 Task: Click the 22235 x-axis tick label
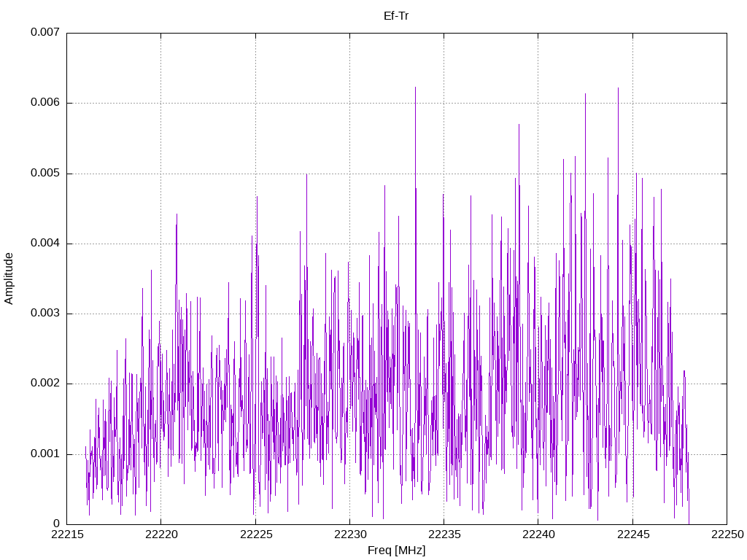coord(444,534)
